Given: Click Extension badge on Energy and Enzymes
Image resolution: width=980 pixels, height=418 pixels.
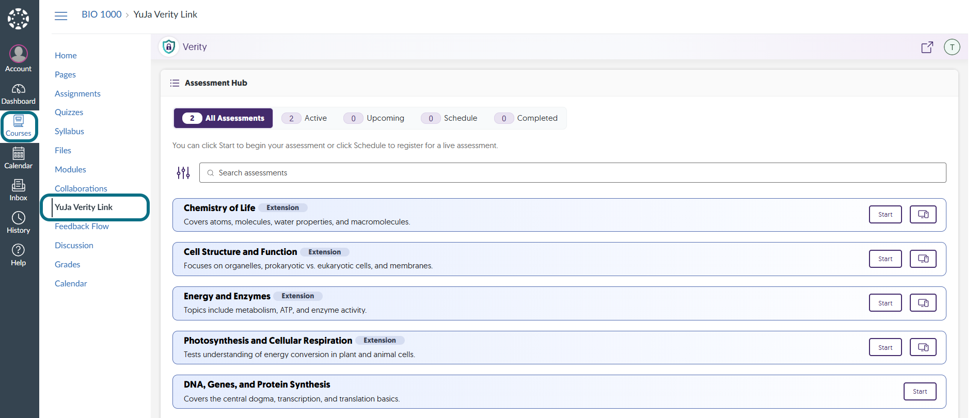Looking at the screenshot, I should (298, 296).
